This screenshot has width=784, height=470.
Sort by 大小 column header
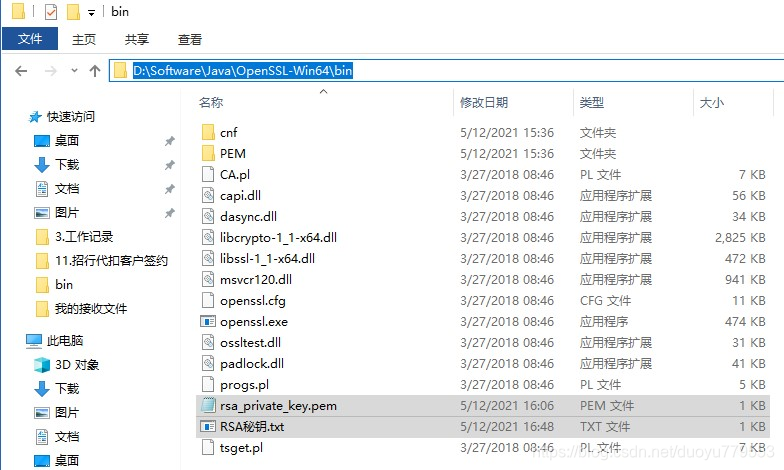tap(712, 102)
